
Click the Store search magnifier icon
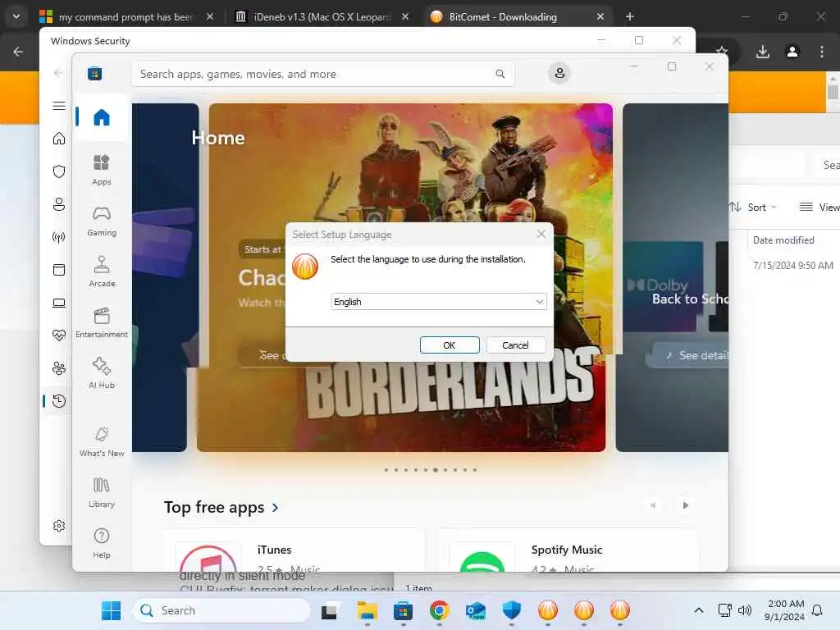500,74
